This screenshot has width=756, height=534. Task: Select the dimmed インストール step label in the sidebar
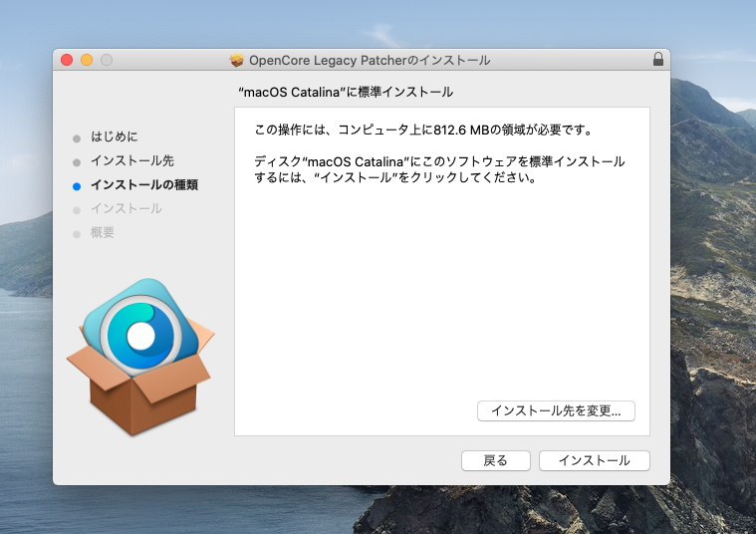coord(126,208)
